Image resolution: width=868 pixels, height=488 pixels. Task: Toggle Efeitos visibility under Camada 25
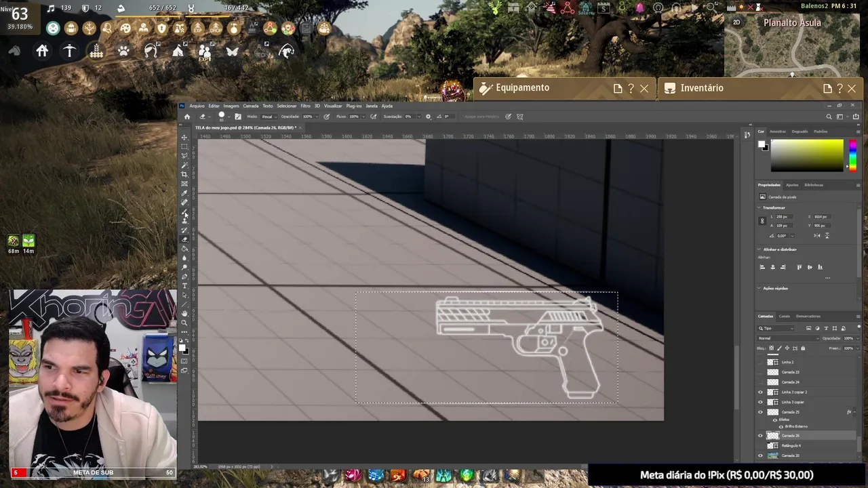click(776, 420)
